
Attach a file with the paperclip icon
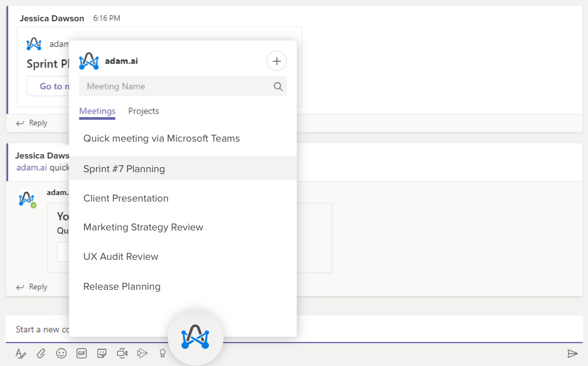tap(41, 353)
